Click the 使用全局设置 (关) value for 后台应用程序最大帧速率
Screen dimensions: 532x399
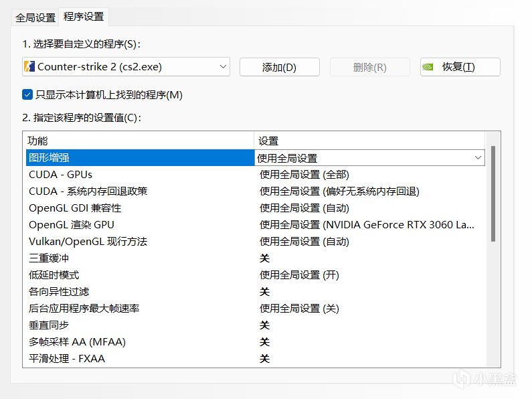coord(299,308)
